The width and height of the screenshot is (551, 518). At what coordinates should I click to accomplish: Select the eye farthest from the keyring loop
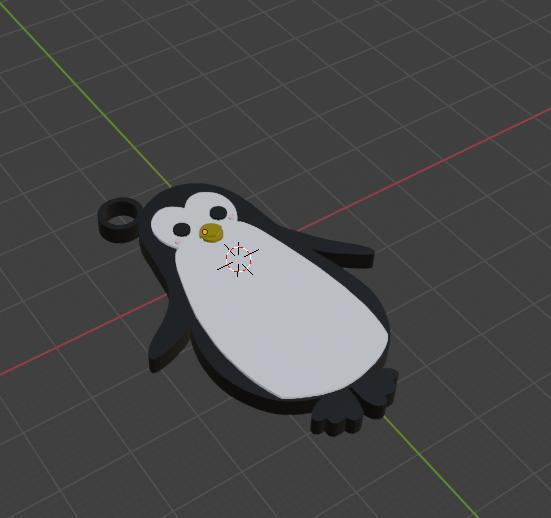218,213
